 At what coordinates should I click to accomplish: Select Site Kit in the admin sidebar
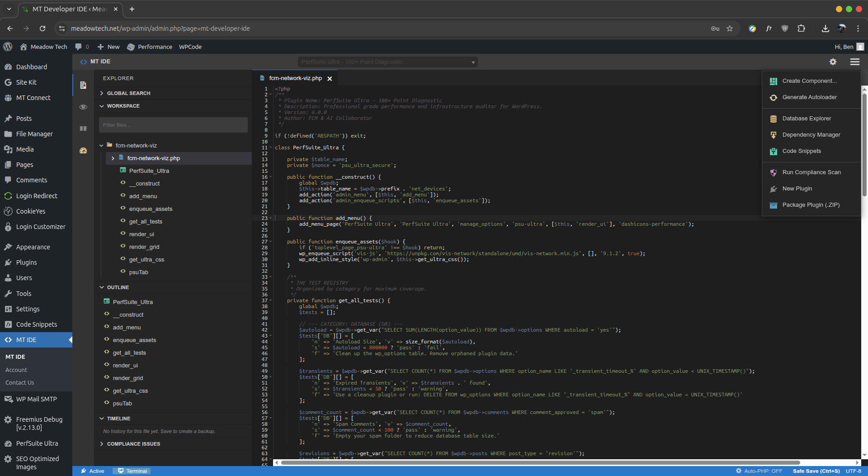tap(26, 82)
